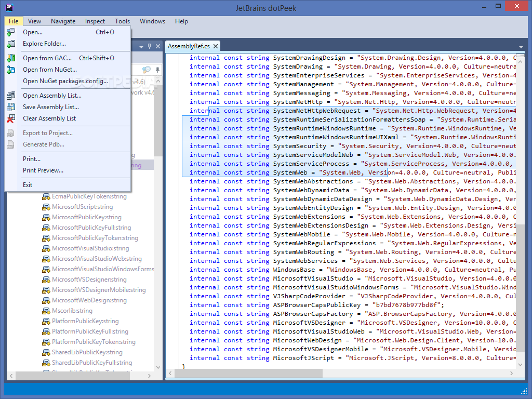Viewport: 532px width, 399px height.
Task: Select MicrosoftVisualStudioWeb:string tree item
Action: coord(97,259)
